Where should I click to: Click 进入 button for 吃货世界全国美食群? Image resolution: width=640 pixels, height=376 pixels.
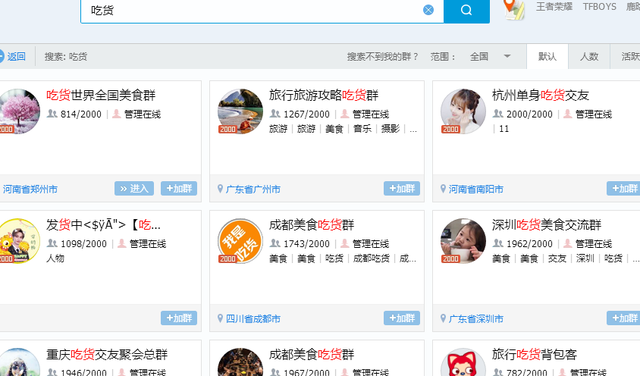coord(134,188)
